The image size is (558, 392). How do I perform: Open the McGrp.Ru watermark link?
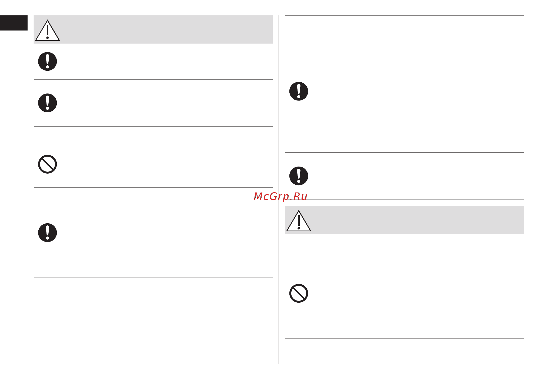[280, 197]
